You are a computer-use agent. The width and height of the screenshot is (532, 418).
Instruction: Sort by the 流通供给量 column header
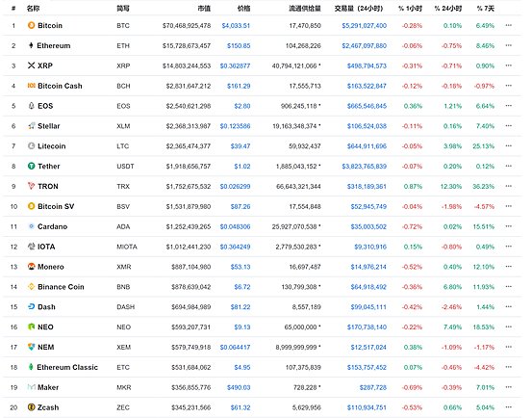point(305,8)
